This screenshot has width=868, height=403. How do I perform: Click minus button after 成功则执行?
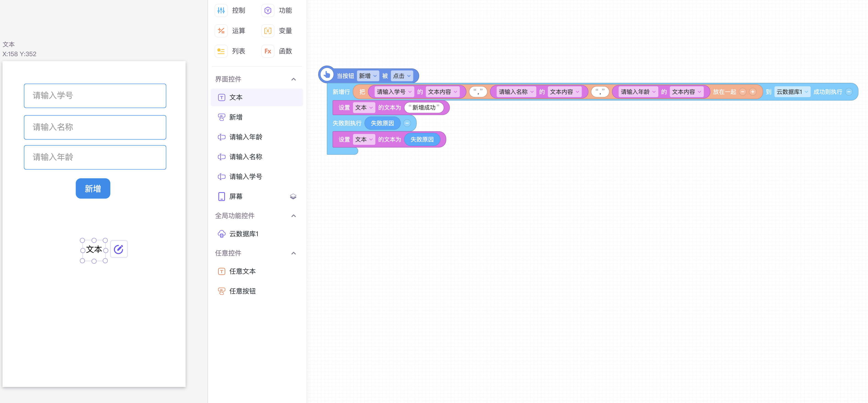[x=849, y=92]
